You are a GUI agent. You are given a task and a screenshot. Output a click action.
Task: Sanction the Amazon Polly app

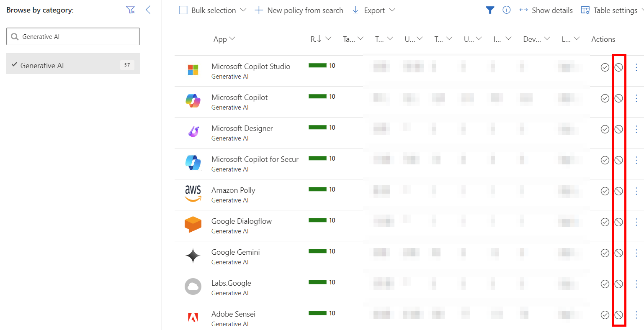coord(605,191)
